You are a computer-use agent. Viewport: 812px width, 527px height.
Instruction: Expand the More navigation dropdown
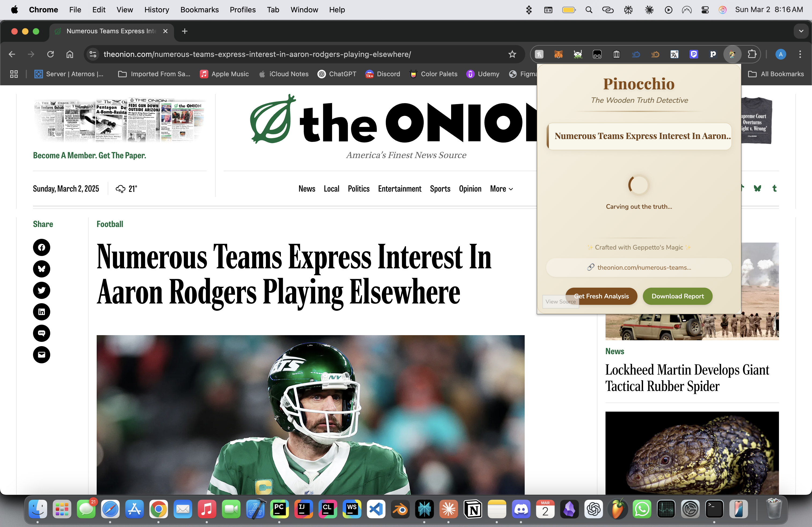(501, 189)
